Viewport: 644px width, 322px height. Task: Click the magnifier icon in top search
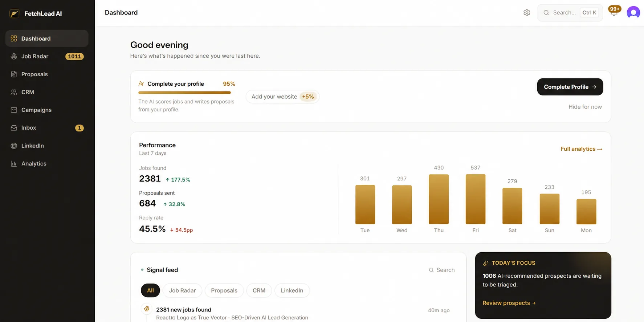pos(546,13)
